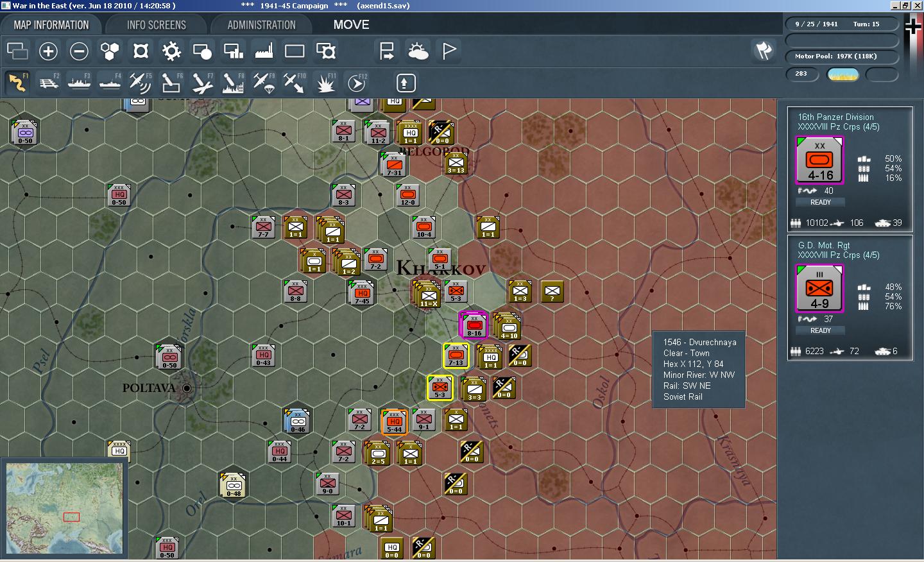Select the HQ 7-45 unit on map
Image resolution: width=924 pixels, height=562 pixels.
pos(363,293)
